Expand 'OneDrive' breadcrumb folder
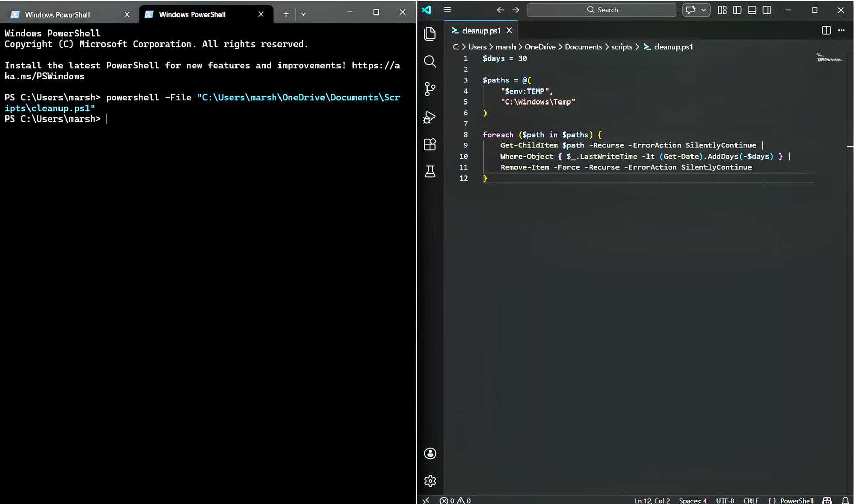 (540, 47)
